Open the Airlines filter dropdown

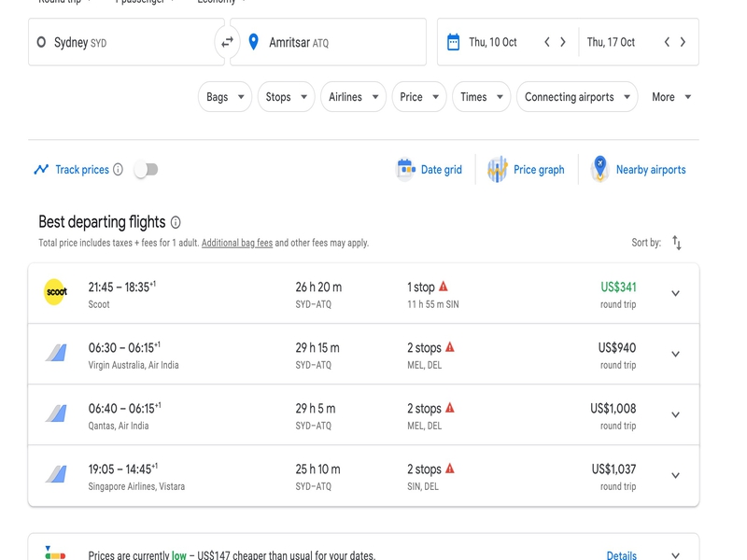tap(354, 97)
